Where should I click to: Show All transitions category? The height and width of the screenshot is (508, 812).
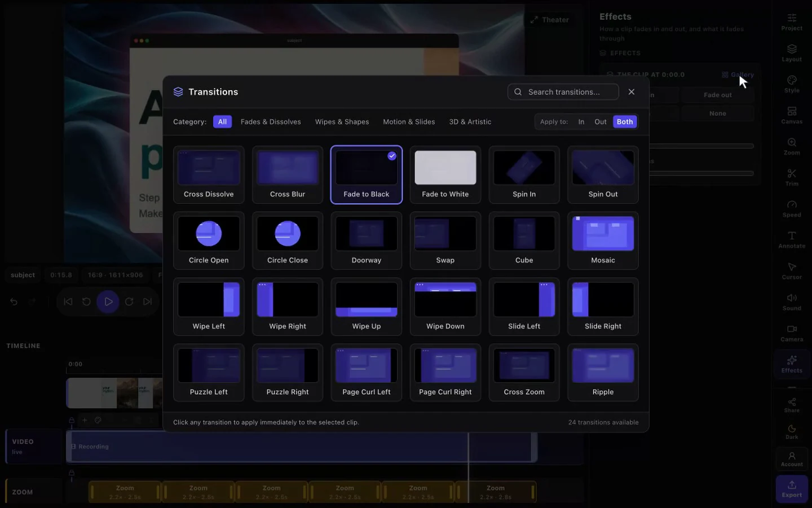coord(222,121)
